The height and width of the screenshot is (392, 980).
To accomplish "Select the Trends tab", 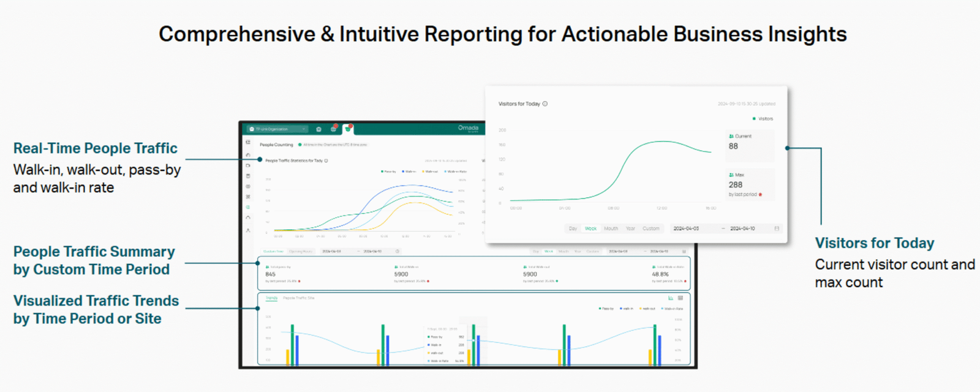I will (271, 298).
